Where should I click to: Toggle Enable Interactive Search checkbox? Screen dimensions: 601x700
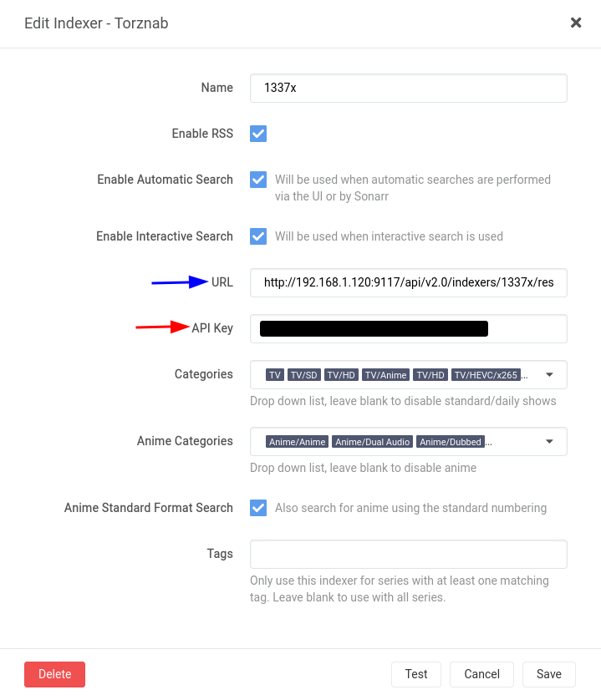258,236
